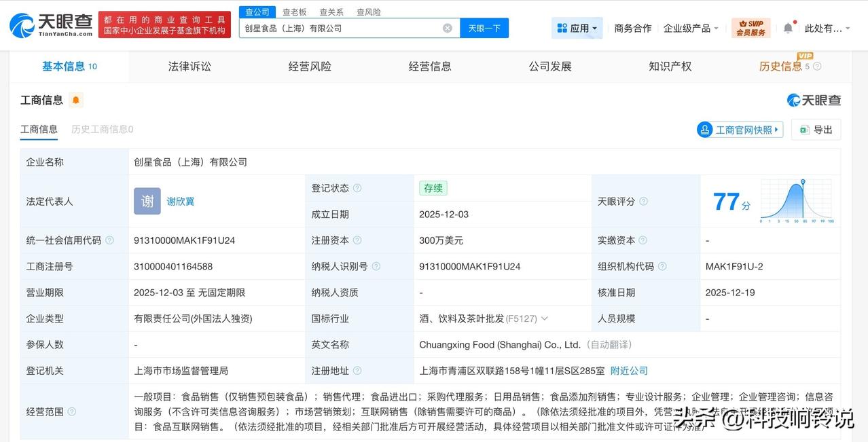Click the Tianyancha watermark in the info panel
The image size is (868, 442).
(814, 100)
